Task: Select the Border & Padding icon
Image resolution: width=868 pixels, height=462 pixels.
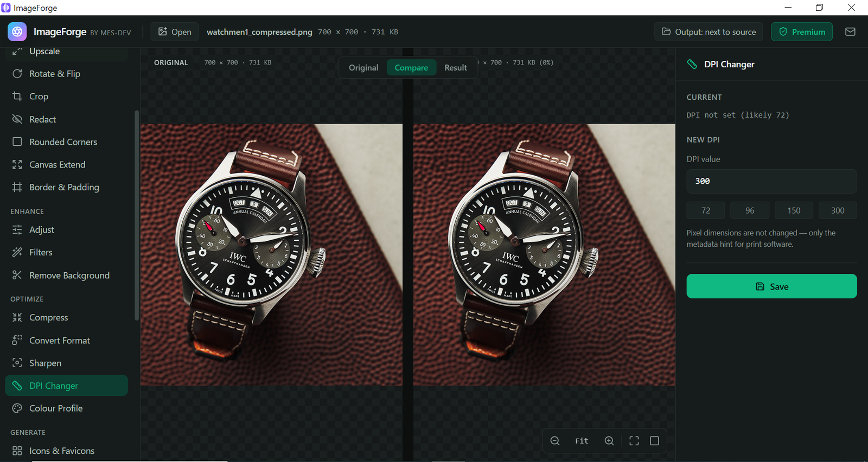Action: click(x=17, y=187)
